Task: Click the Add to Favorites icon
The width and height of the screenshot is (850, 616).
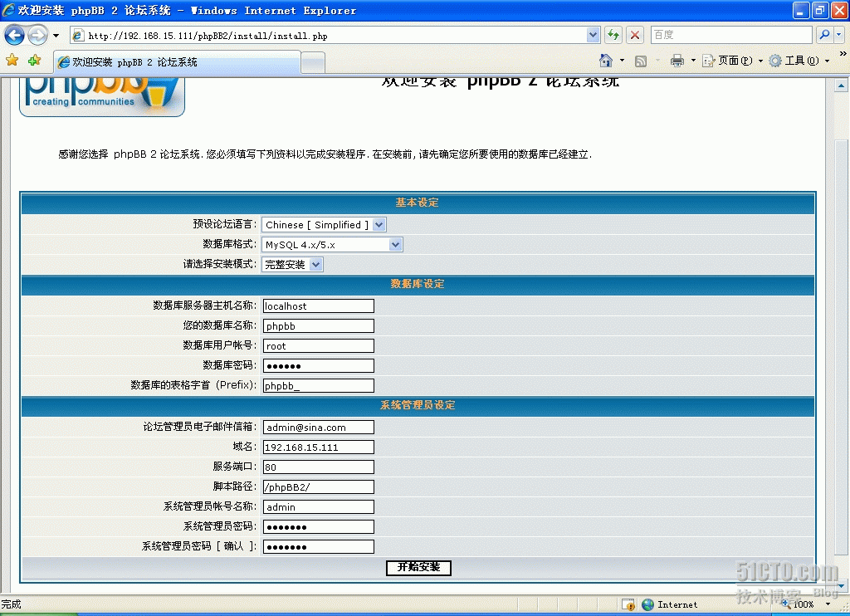Action: [34, 61]
